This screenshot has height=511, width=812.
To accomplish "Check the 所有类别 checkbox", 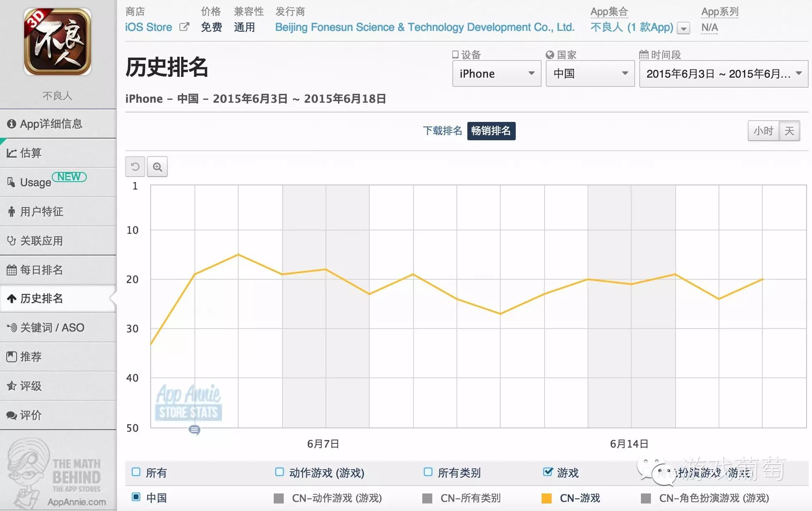I will (x=428, y=472).
